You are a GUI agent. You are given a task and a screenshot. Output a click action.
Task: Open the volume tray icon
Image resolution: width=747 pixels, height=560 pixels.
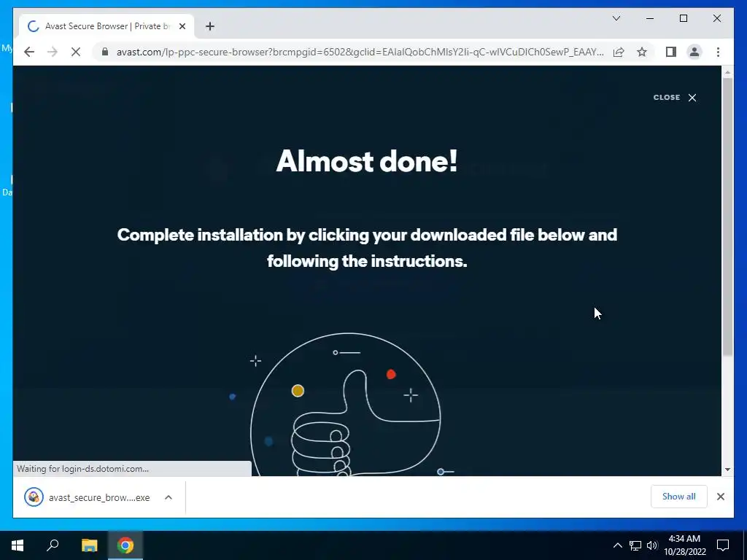click(x=652, y=545)
